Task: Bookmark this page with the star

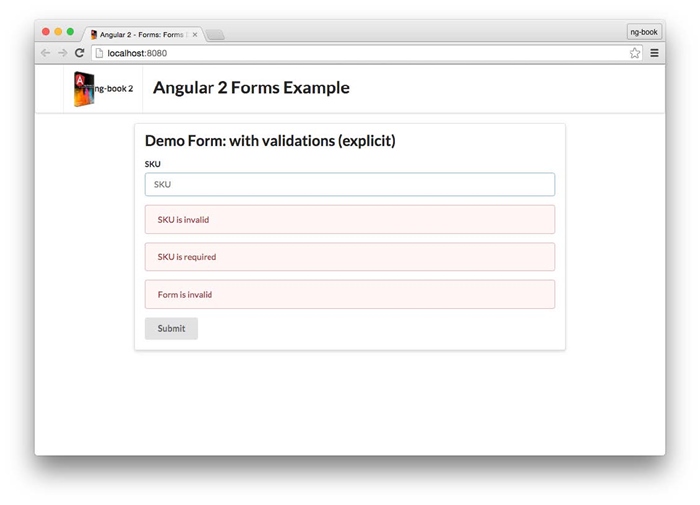Action: [635, 53]
